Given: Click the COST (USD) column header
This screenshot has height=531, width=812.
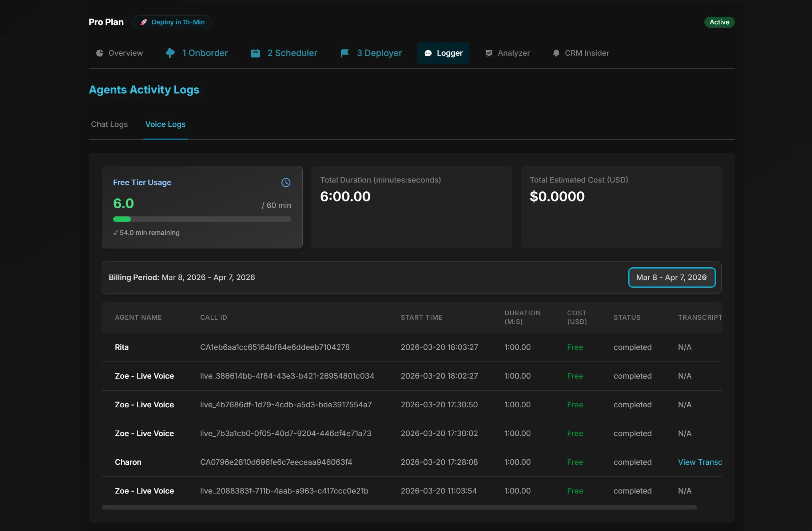Looking at the screenshot, I should click(577, 318).
